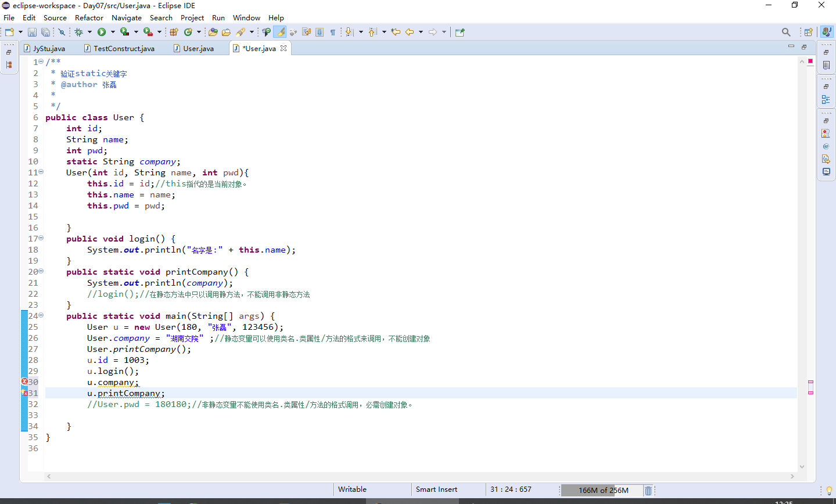Expand the New Java Class dropdown arrow
Screen dimensions: 836x504
199,32
